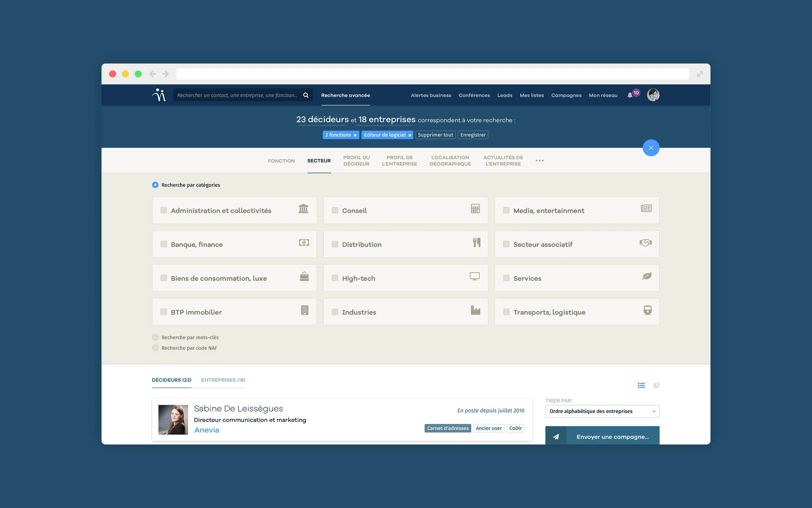Check Secteur associatif checkbox
The height and width of the screenshot is (508, 812).
[x=506, y=244]
